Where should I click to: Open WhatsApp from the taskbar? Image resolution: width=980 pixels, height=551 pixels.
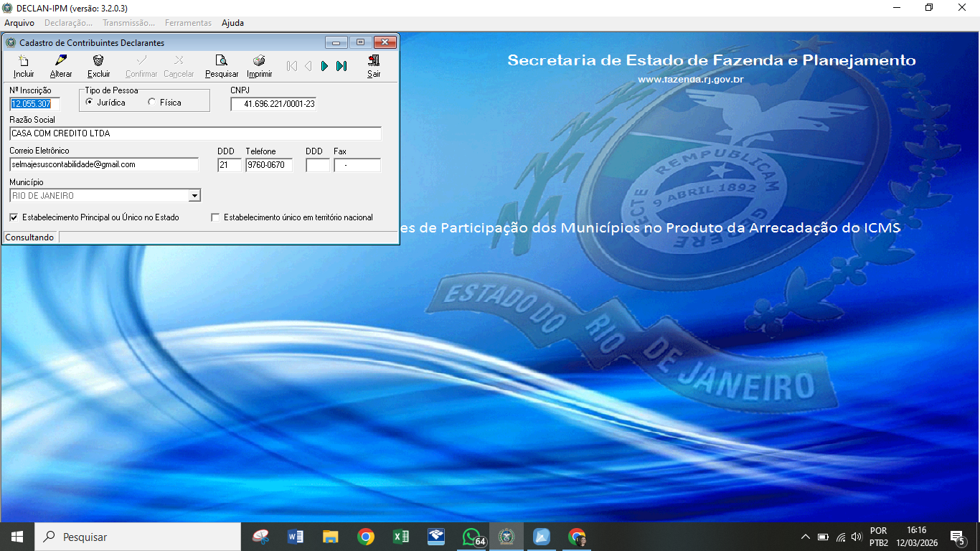tap(471, 537)
